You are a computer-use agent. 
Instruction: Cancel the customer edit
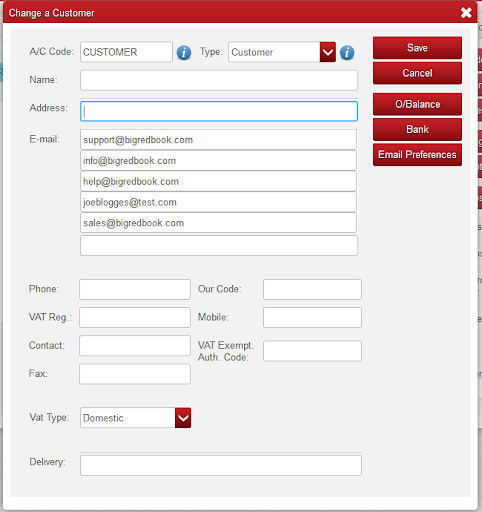tap(417, 73)
